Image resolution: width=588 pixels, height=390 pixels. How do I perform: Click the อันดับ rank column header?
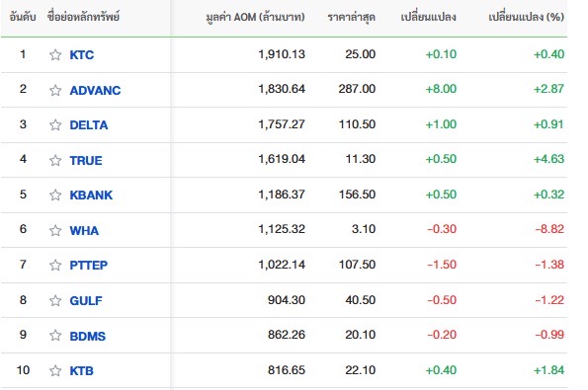[x=23, y=17]
